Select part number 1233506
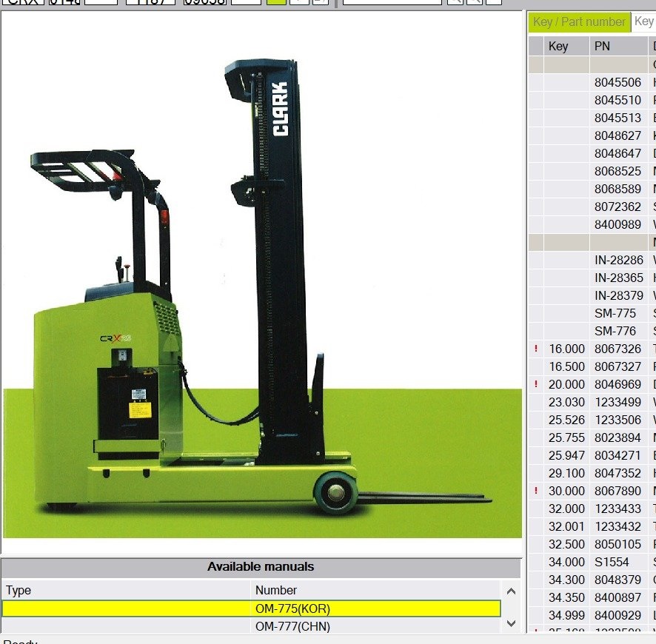 617,420
